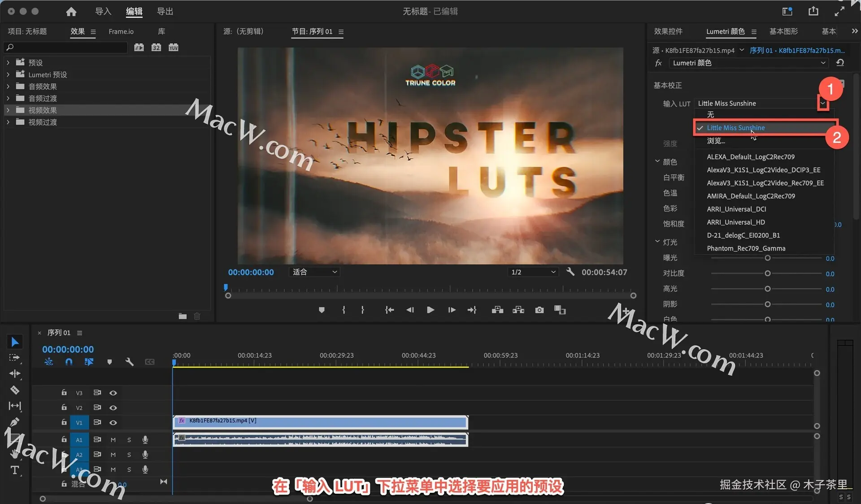The image size is (861, 504).
Task: Adjust the 对比度 slider handle
Action: click(767, 273)
